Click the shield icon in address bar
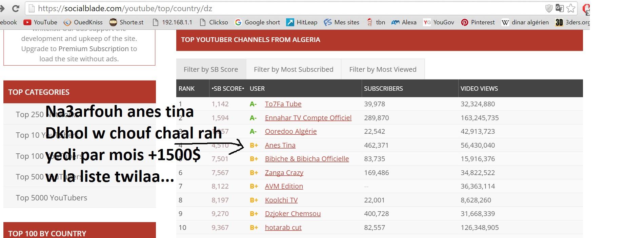This screenshot has height=238, width=644. tap(549, 8)
